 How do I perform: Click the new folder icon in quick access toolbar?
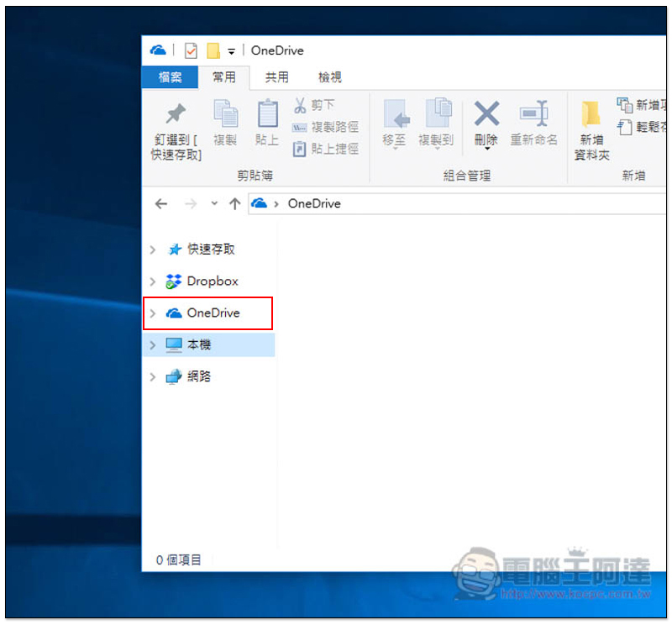pos(213,50)
